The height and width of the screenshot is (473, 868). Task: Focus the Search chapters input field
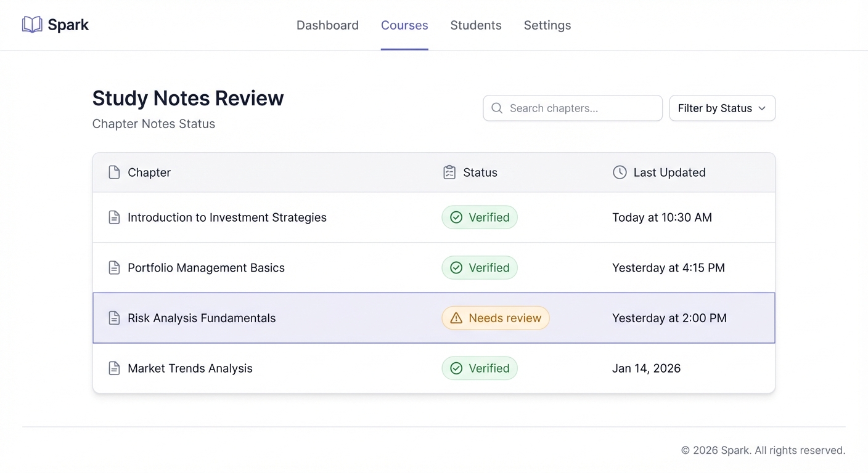[573, 108]
